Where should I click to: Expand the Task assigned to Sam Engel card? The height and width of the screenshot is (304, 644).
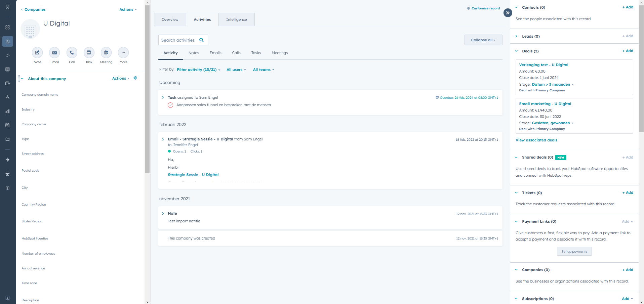[163, 97]
